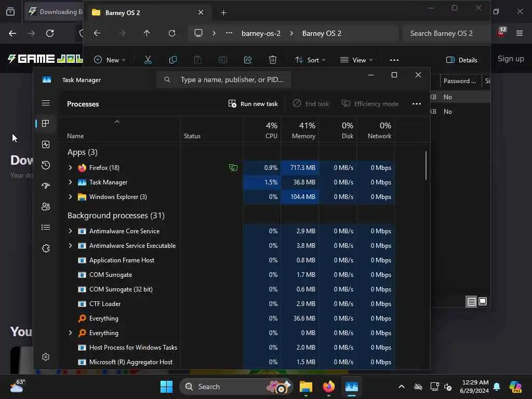Open Windows Start menu
This screenshot has height=399, width=532.
(x=166, y=387)
